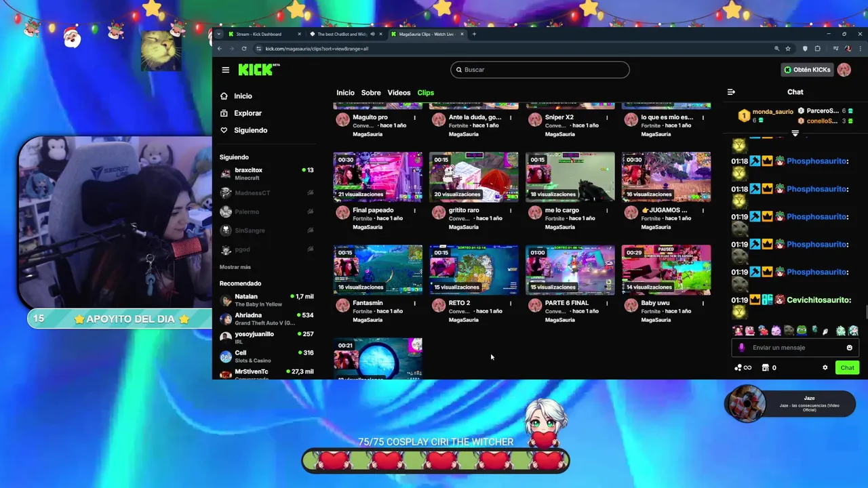The width and height of the screenshot is (868, 488).
Task: Open options for gritito raro clip
Action: coord(511,211)
